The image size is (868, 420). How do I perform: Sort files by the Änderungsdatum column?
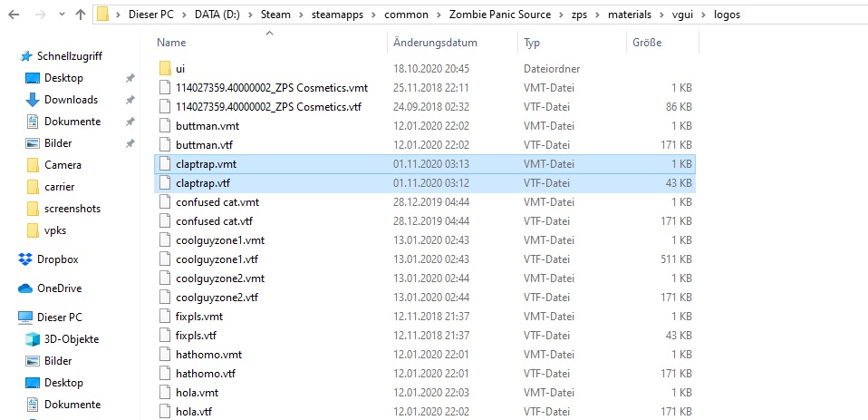[x=435, y=43]
